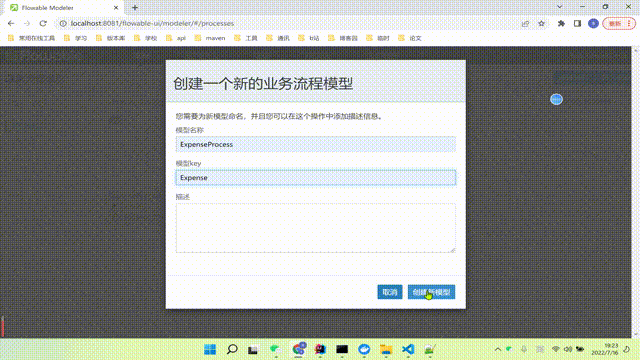The width and height of the screenshot is (640, 360).
Task: Open the 临时 bookmark folder
Action: [x=378, y=38]
